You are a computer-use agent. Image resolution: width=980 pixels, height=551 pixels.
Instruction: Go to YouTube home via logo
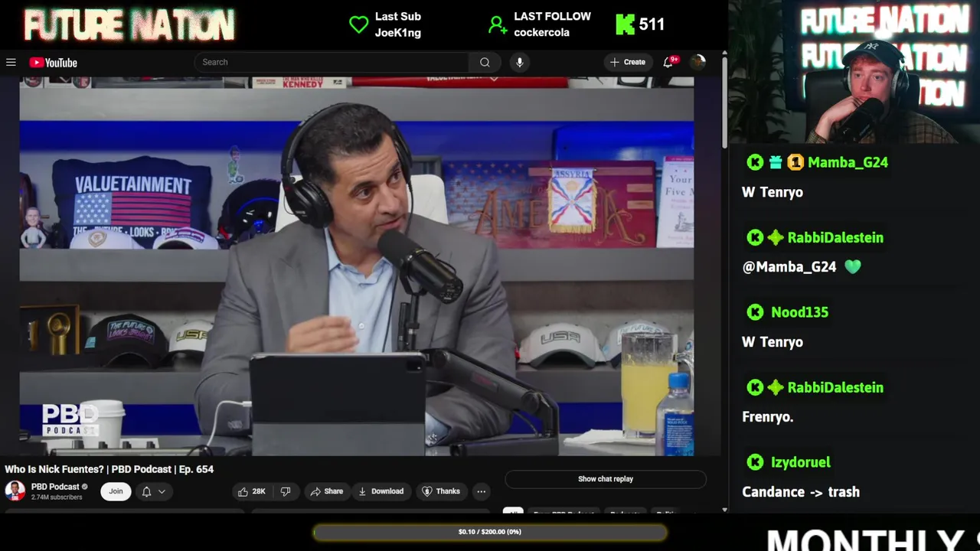[54, 62]
